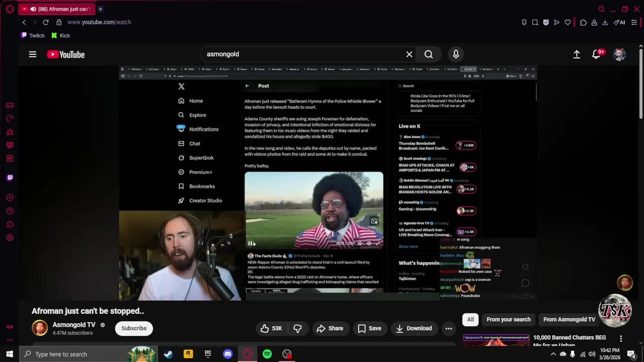Viewport: 644px width, 362px height.
Task: Open Discord from the taskbar
Action: point(227,354)
